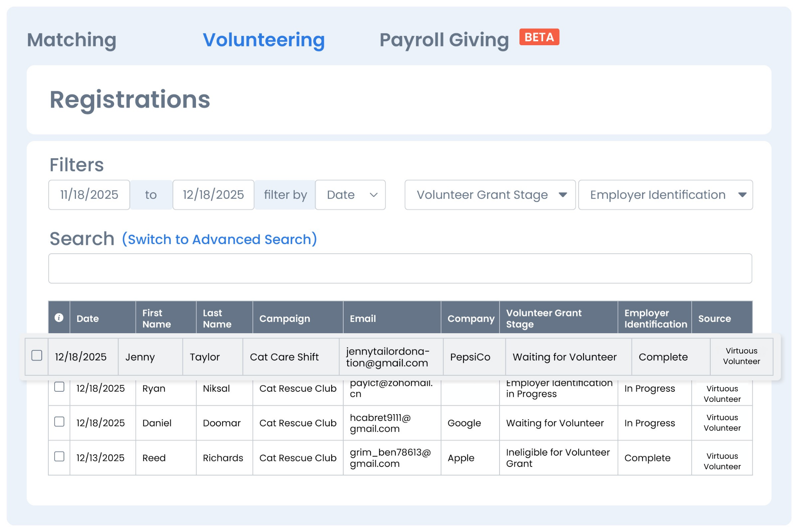Check the Reed Richards row checkbox
The height and width of the screenshot is (532, 798).
(x=59, y=456)
